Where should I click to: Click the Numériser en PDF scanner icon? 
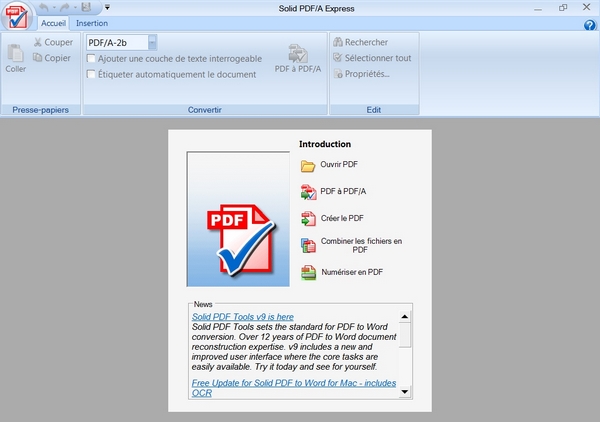(x=308, y=273)
